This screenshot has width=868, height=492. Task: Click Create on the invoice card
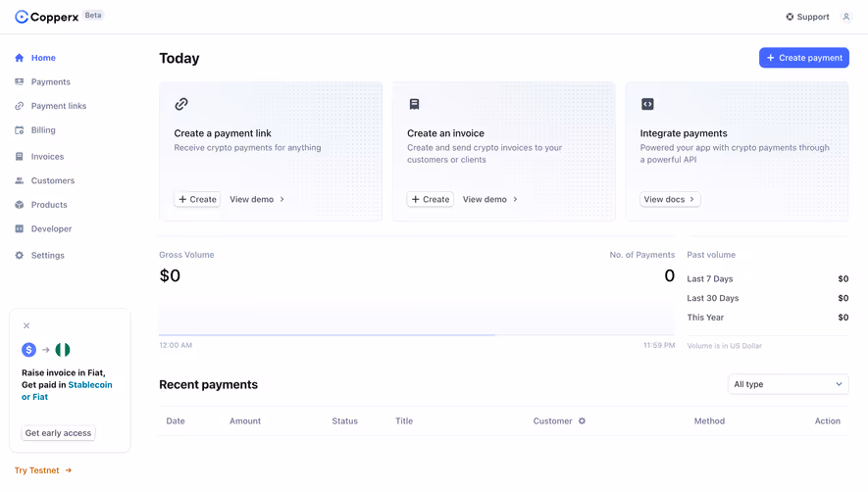[x=431, y=199]
